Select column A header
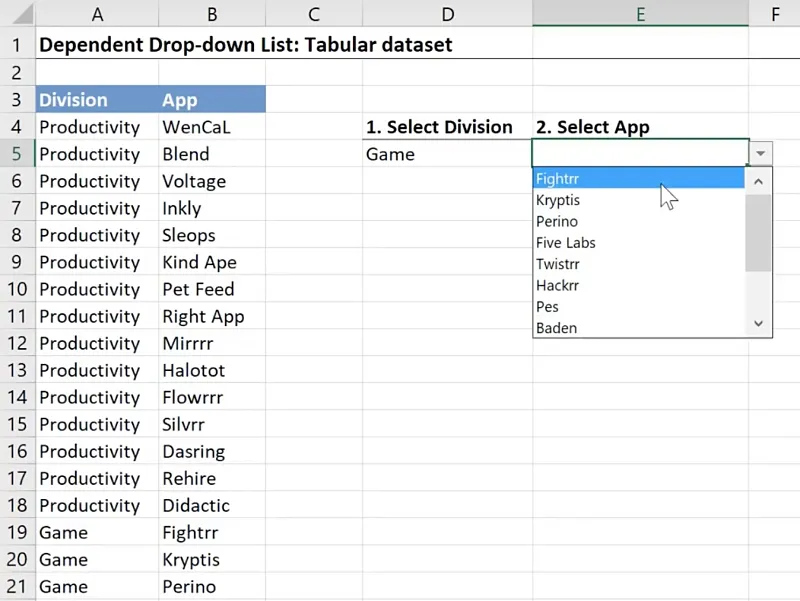 (97, 14)
